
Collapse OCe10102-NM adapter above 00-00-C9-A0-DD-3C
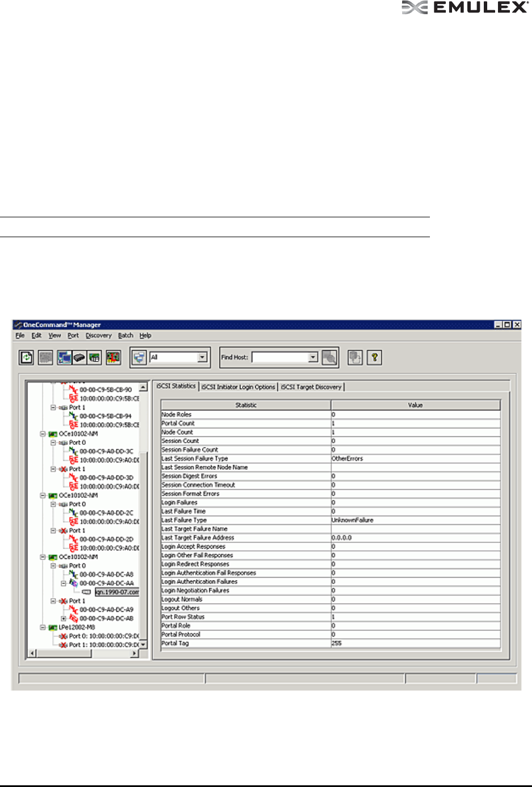tap(43, 434)
